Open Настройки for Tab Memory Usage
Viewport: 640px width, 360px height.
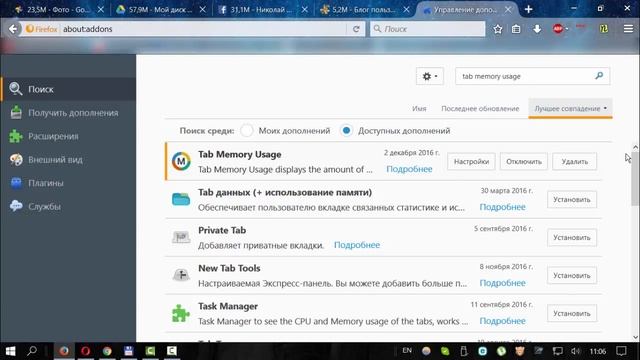471,162
